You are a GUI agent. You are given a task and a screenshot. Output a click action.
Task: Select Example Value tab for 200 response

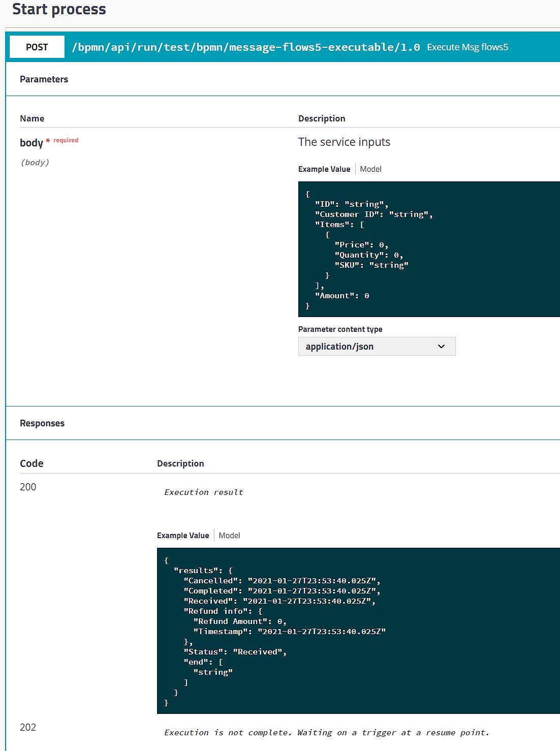click(183, 536)
